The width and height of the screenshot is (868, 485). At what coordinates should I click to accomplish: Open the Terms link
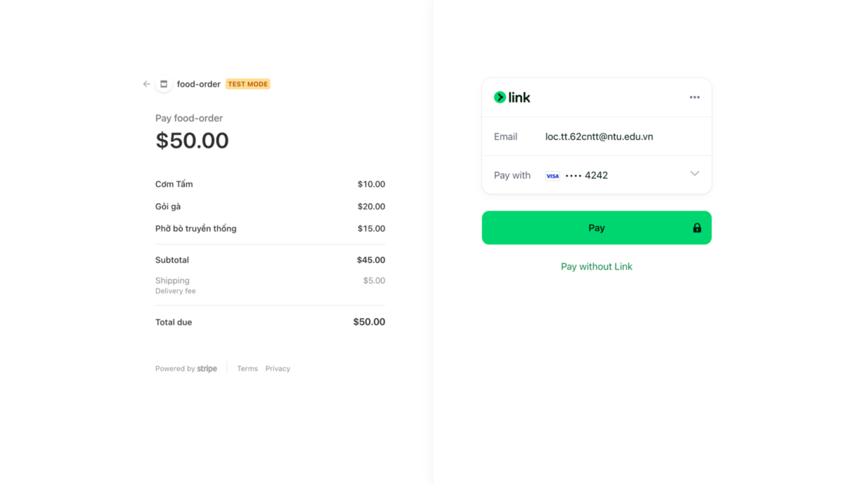(247, 369)
